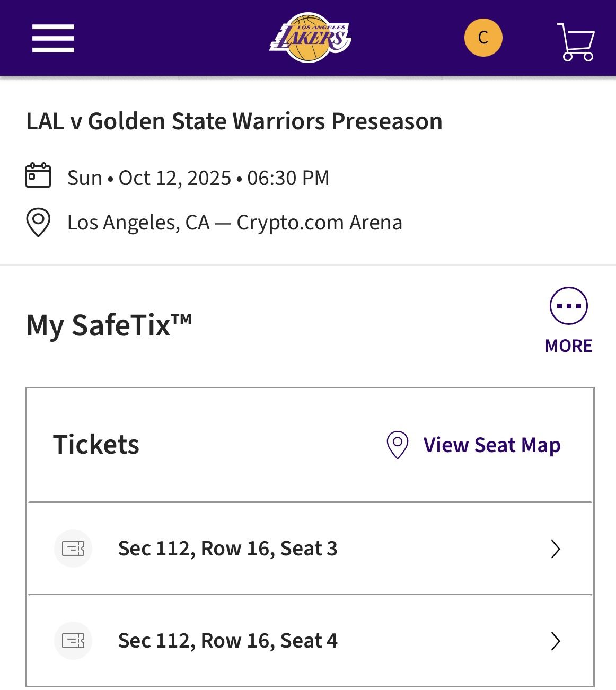
Task: Expand Seat 4 ticket using its chevron
Action: pos(556,641)
